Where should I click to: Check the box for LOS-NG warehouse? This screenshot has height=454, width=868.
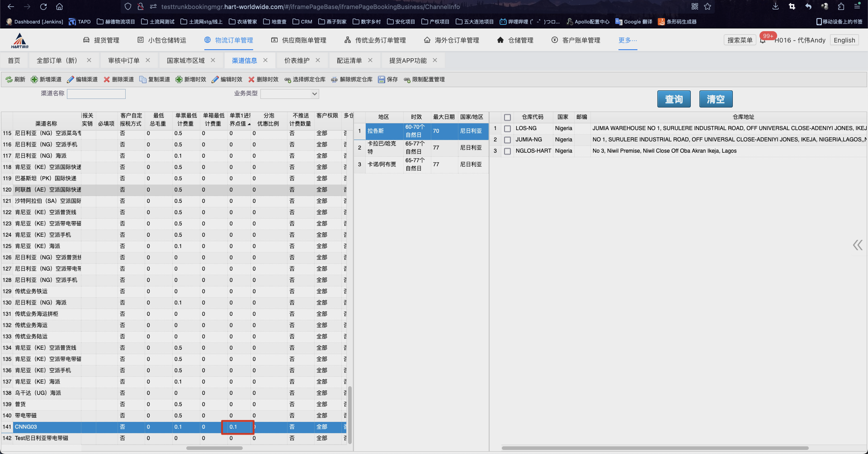(x=507, y=129)
